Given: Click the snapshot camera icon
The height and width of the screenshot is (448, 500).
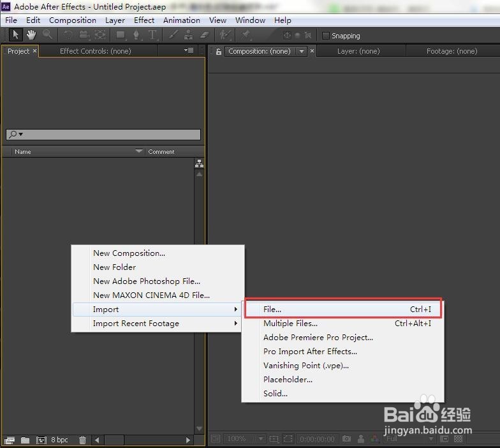Looking at the screenshot, I should pyautogui.click(x=347, y=439).
